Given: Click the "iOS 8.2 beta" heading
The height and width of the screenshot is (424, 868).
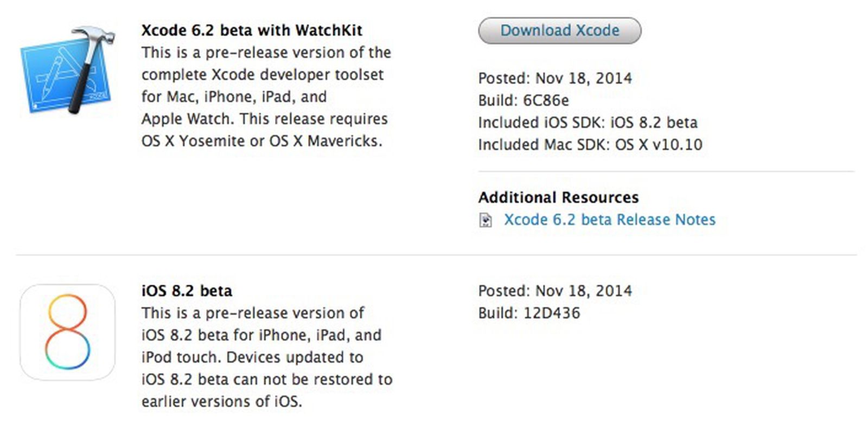Looking at the screenshot, I should [187, 291].
